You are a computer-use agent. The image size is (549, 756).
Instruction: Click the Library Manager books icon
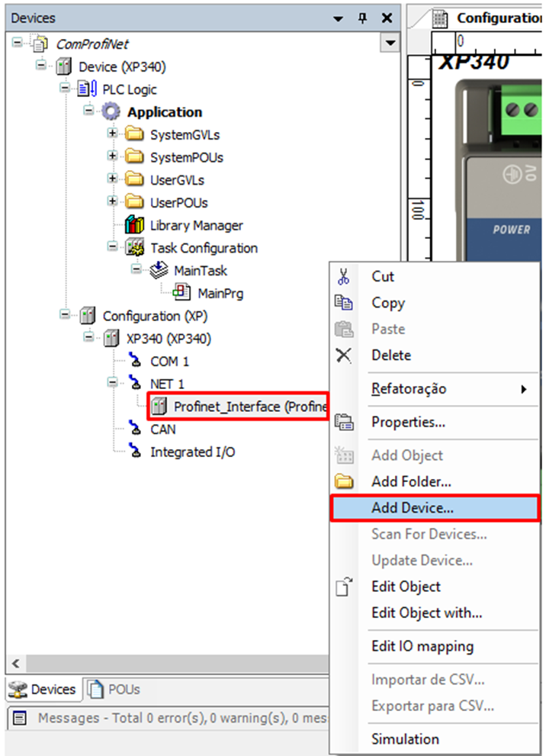[134, 226]
